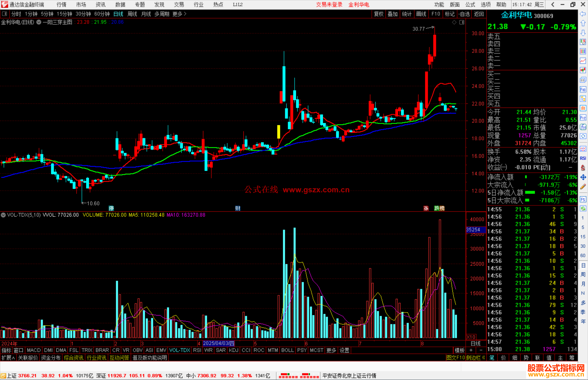The image size is (588, 380).
Task: Select the pencil drawing tool icon
Action: (x=583, y=187)
